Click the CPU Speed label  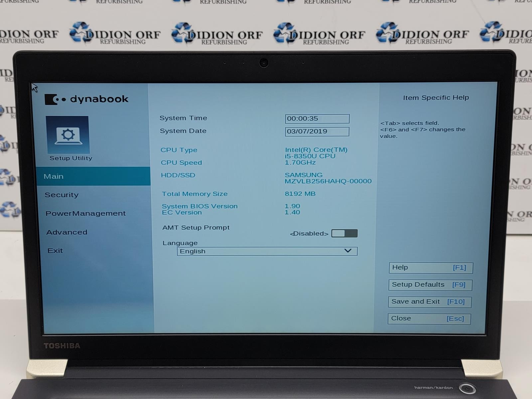[x=182, y=163]
